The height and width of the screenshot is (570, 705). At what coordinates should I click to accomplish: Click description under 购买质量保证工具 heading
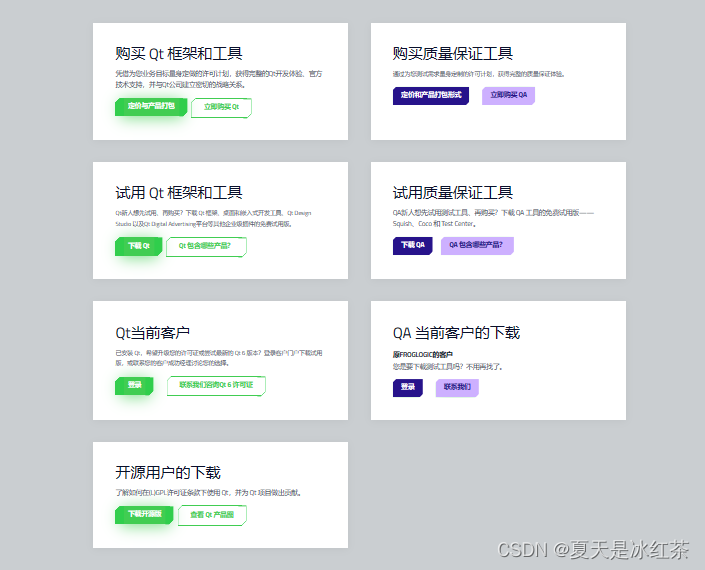478,74
